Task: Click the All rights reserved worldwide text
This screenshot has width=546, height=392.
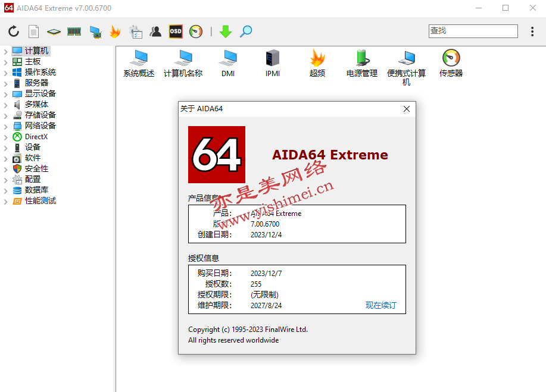Action: tap(233, 340)
